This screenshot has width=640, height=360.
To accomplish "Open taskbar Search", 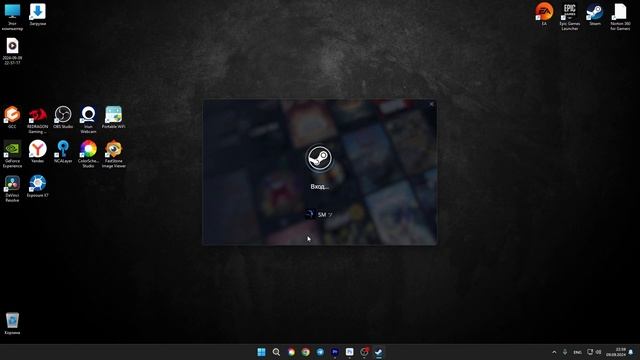I will (x=276, y=352).
